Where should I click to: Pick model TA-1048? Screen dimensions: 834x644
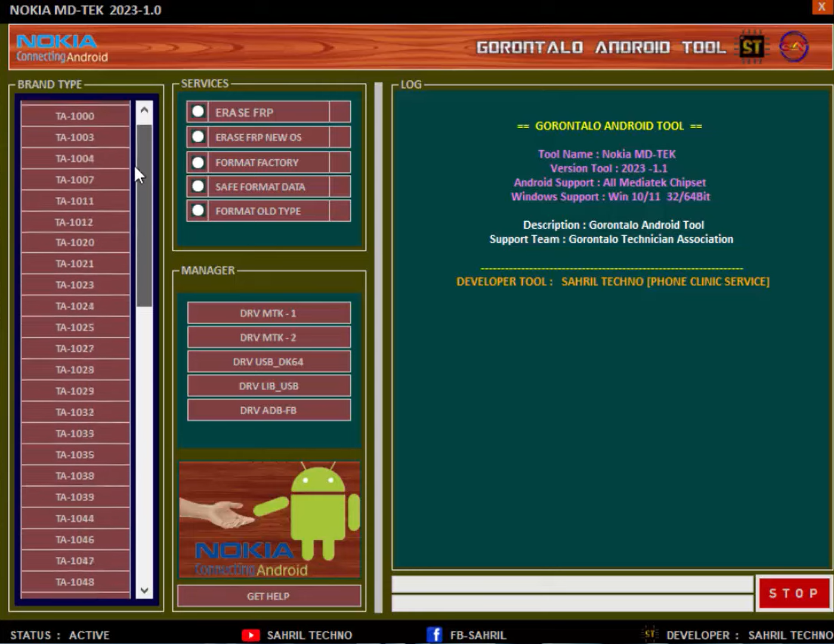click(x=75, y=582)
